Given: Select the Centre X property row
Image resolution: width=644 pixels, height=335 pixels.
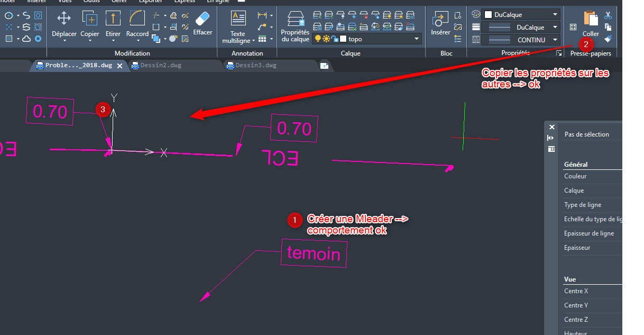Looking at the screenshot, I should pos(592,291).
